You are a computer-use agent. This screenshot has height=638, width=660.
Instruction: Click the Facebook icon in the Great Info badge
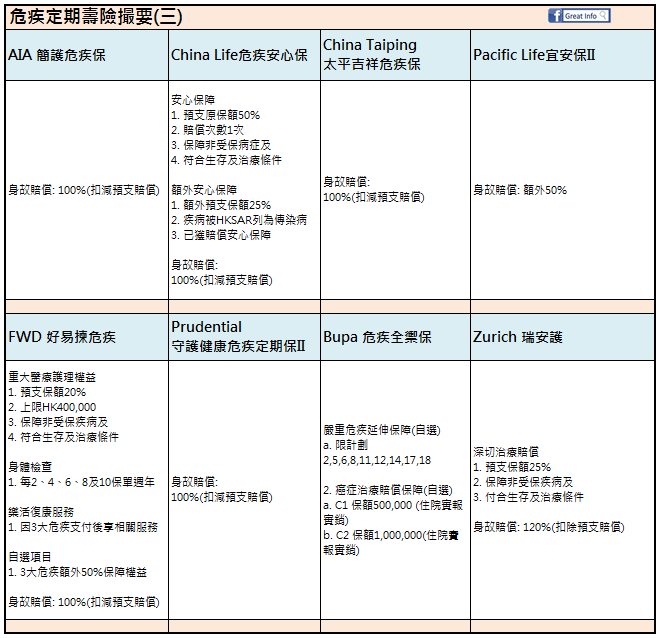tap(555, 16)
